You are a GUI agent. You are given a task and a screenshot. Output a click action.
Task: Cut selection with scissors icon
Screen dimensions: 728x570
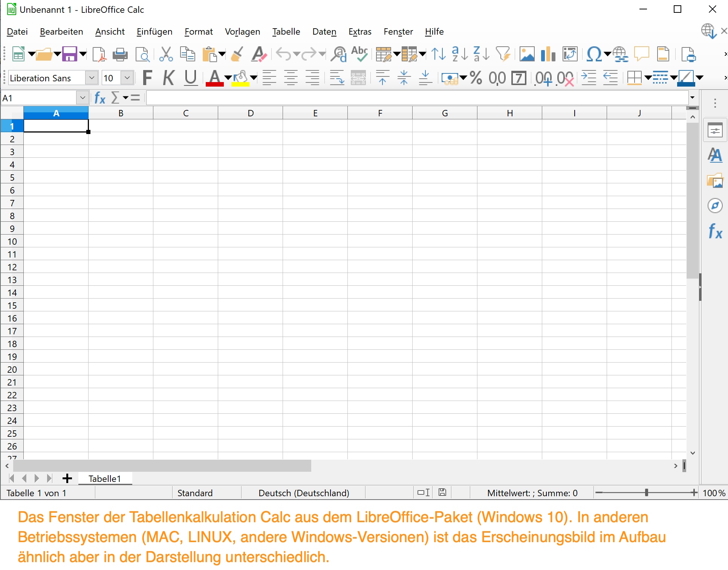click(x=166, y=54)
